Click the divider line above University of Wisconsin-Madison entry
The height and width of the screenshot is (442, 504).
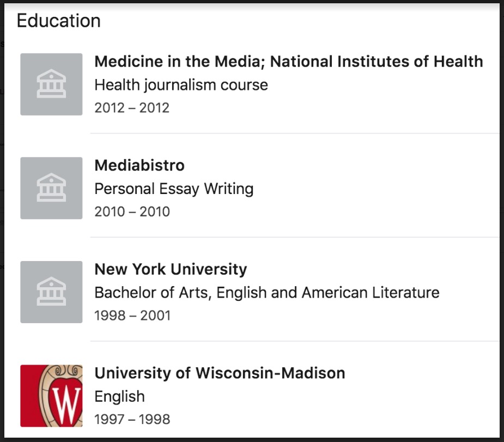(x=294, y=341)
